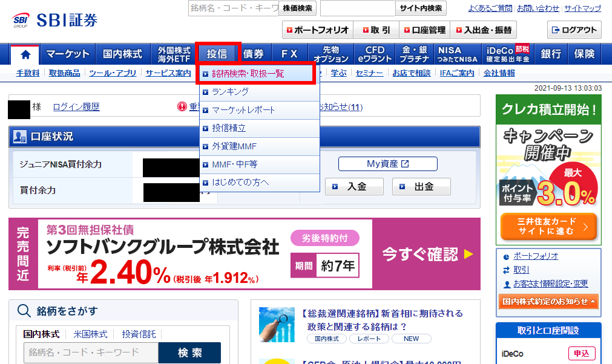
Task: Click the SBI証券 logo
Action: click(x=54, y=21)
